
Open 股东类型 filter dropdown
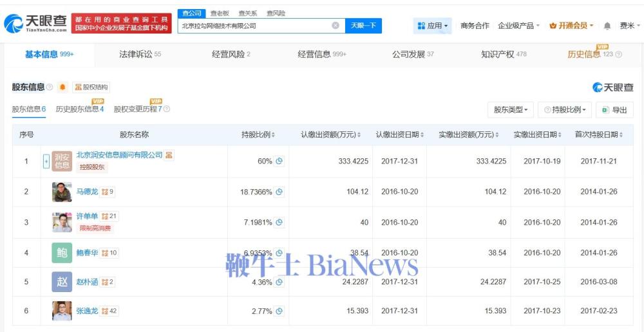(511, 109)
